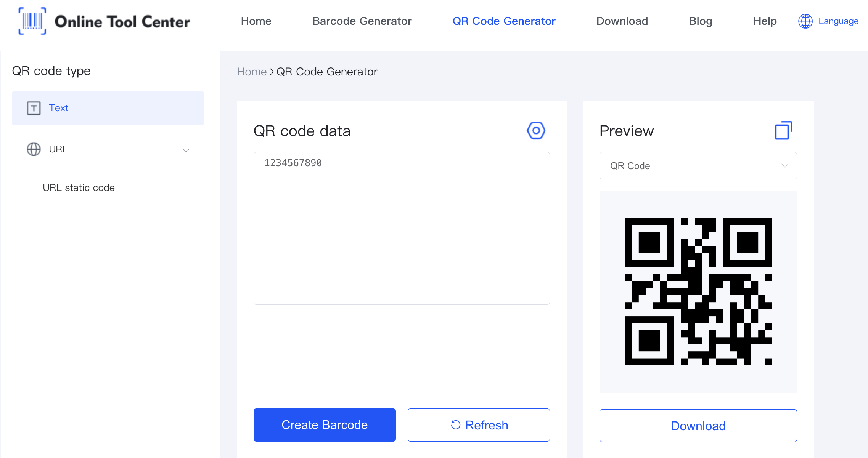The height and width of the screenshot is (458, 868).
Task: Click the Text type icon with T
Action: [x=34, y=108]
